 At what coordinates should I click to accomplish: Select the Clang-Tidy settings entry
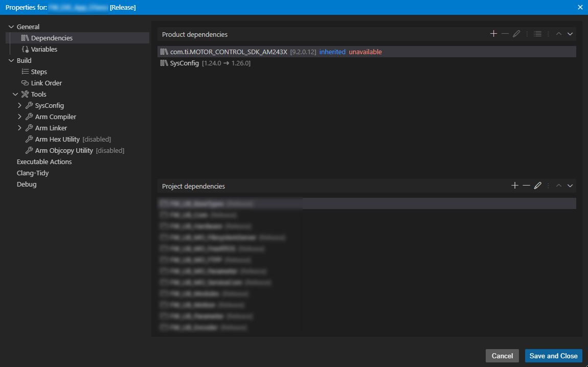[x=33, y=173]
